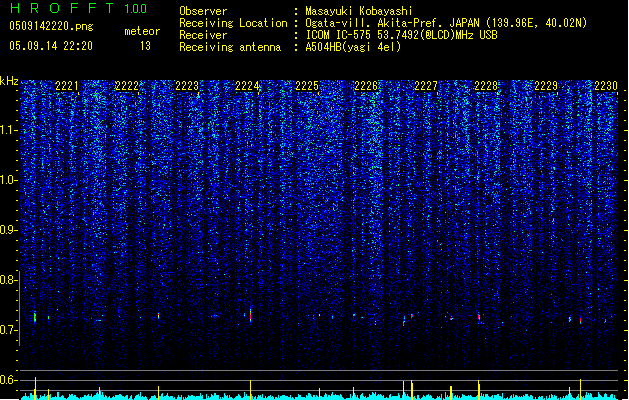Click the kHz axis unit label
Image resolution: width=629 pixels, height=400 pixels.
9,81
